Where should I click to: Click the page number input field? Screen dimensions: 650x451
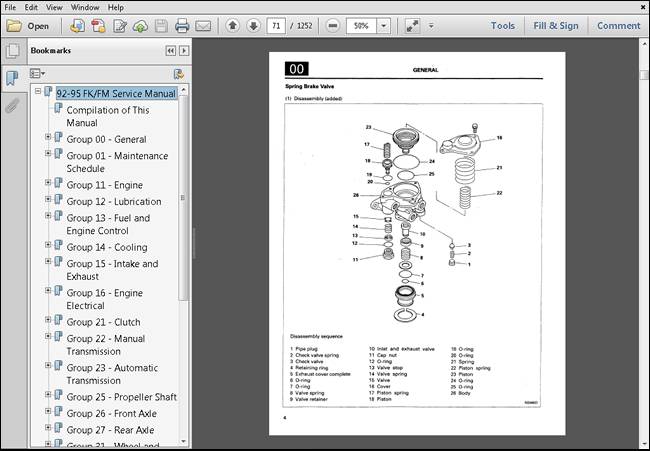(276, 26)
